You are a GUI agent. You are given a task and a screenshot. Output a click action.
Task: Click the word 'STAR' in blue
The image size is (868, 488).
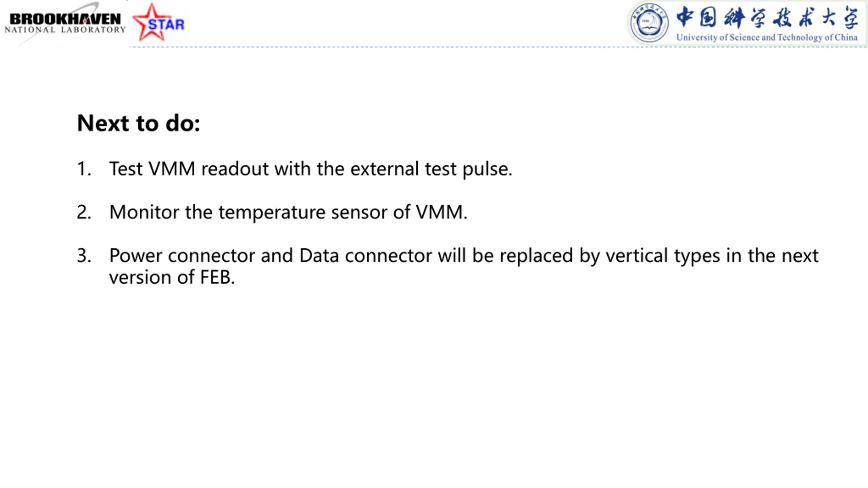166,25
